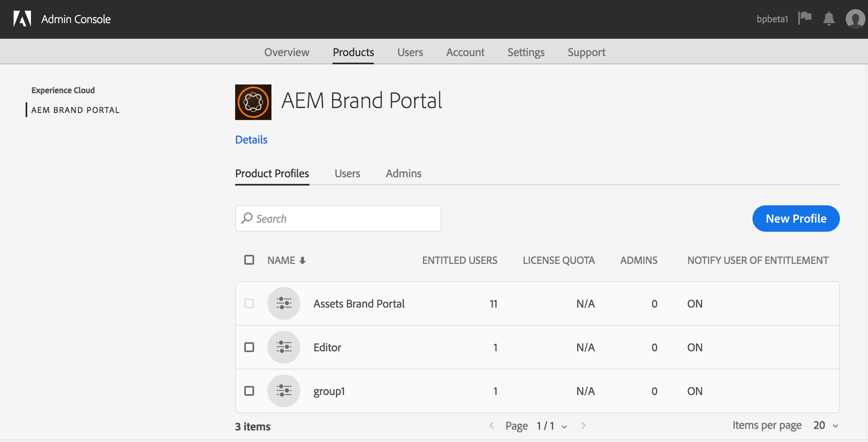Expand the page selector chevron

[x=564, y=426]
